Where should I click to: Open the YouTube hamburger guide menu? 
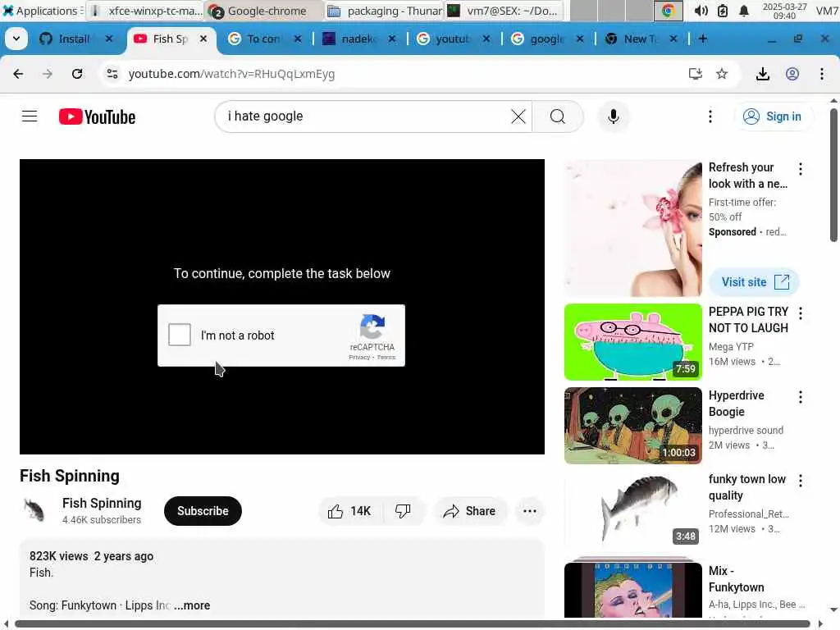pyautogui.click(x=30, y=116)
